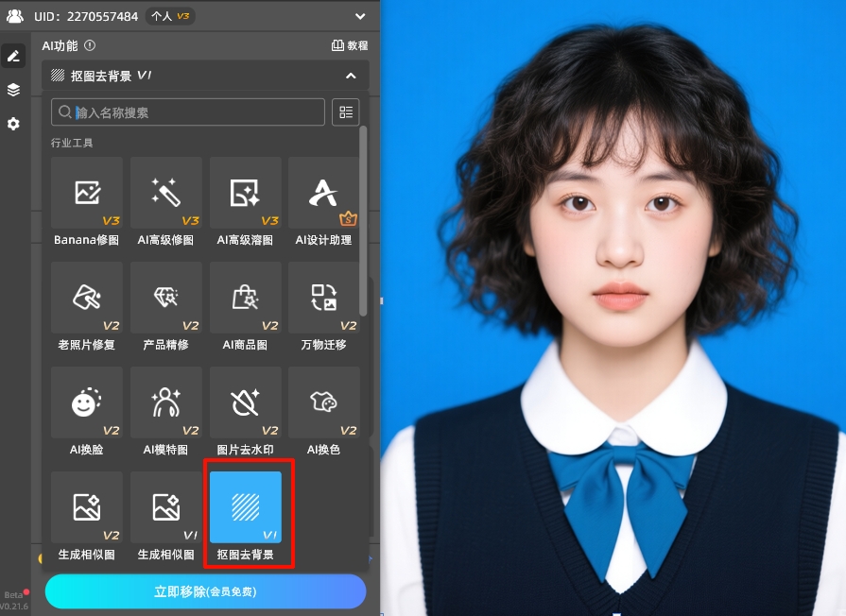This screenshot has height=616, width=846.
Task: Click the 输入名称搜索 search field
Action: (194, 112)
